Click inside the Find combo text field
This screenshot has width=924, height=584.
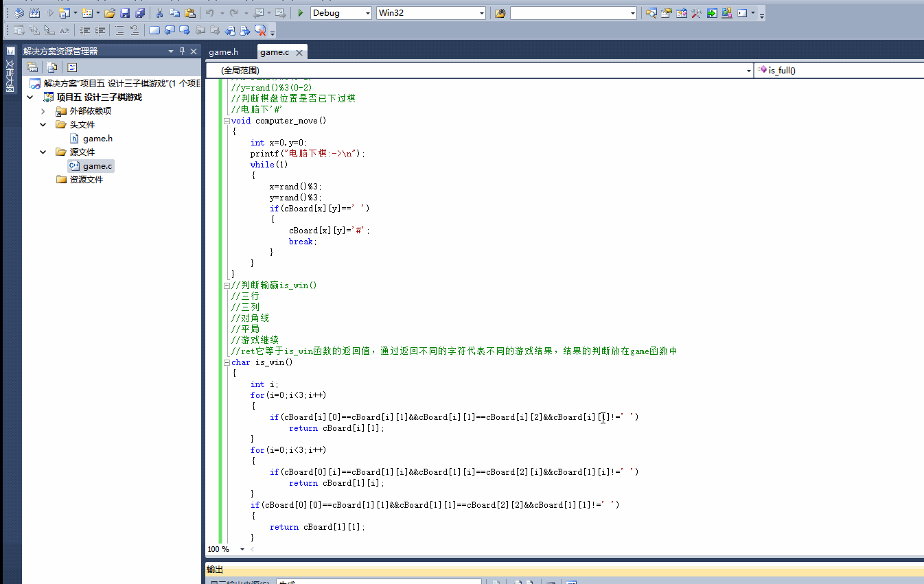(568, 13)
